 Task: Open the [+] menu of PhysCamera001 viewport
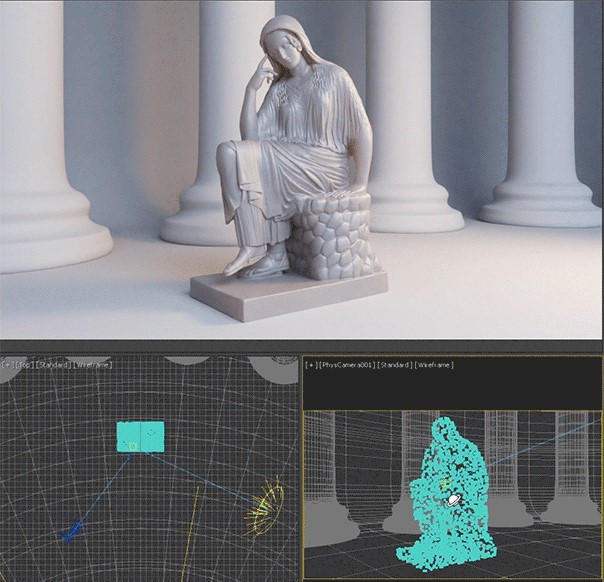tap(311, 365)
